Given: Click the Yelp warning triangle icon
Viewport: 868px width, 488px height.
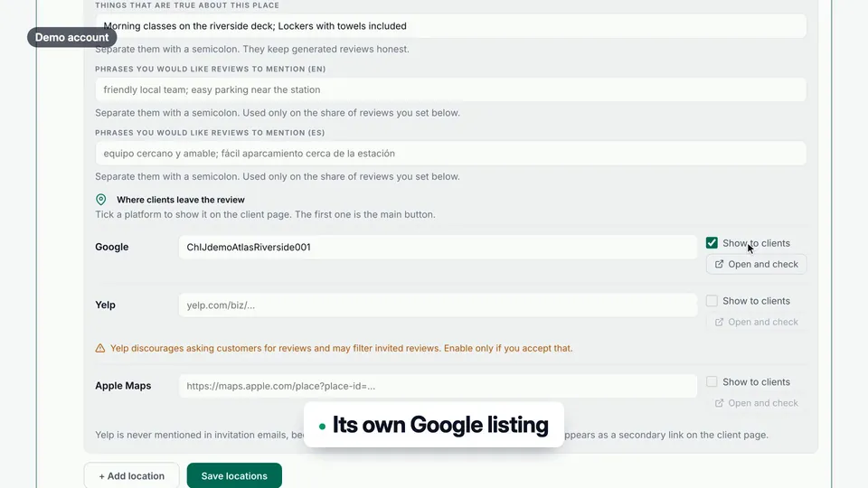Looking at the screenshot, I should [100, 348].
